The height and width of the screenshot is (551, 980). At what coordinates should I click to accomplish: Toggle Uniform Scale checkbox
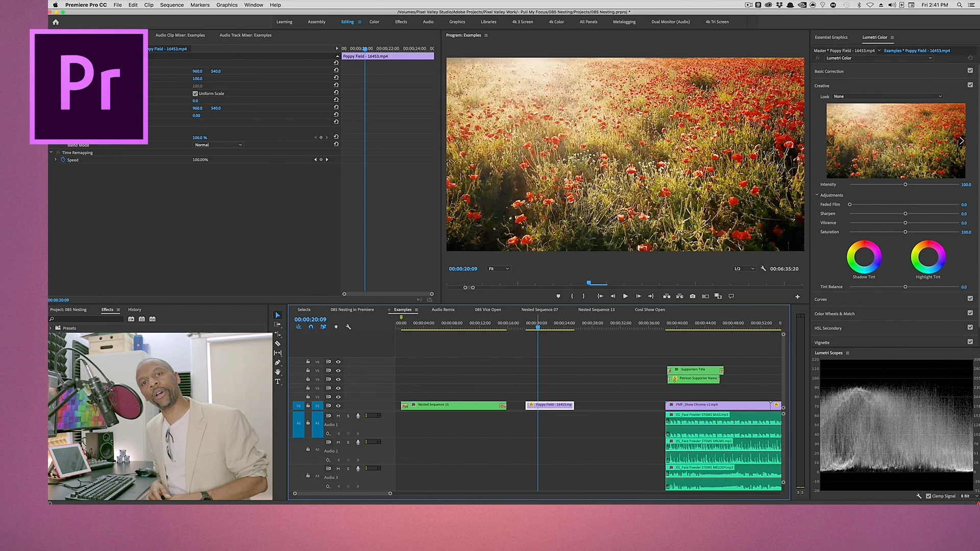[195, 93]
